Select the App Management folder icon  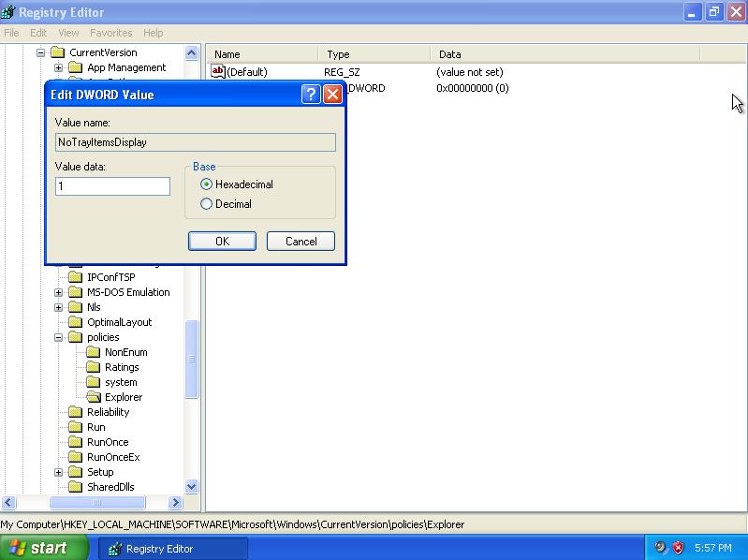click(x=76, y=67)
